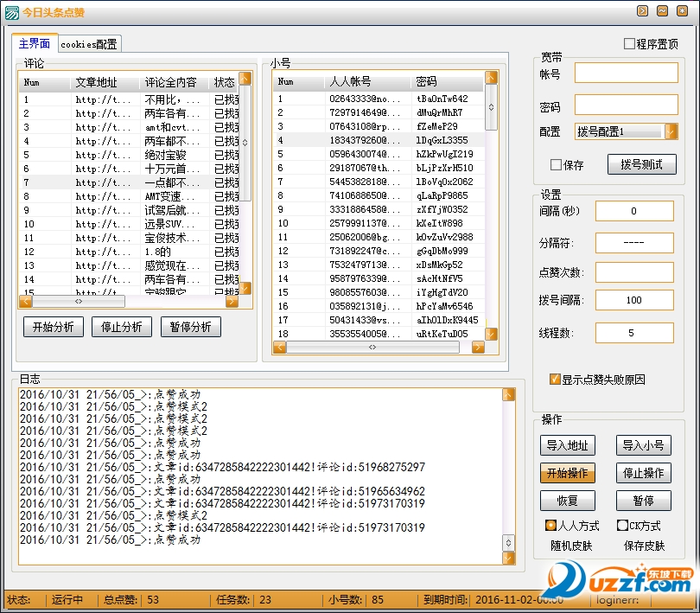Click the 恢复 button
This screenshot has height=613, width=700.
pyautogui.click(x=568, y=501)
